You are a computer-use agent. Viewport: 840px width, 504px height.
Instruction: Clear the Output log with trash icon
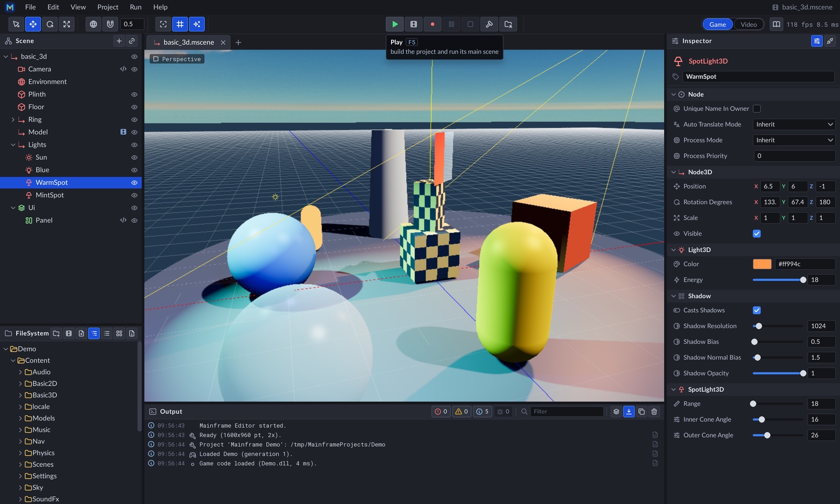tap(654, 412)
